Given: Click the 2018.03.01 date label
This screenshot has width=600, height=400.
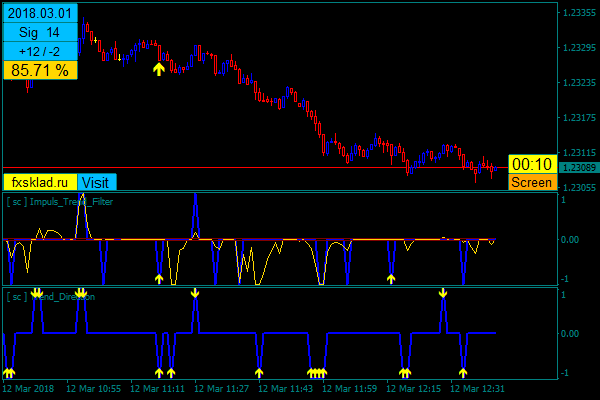Looking at the screenshot, I should click(x=40, y=13).
